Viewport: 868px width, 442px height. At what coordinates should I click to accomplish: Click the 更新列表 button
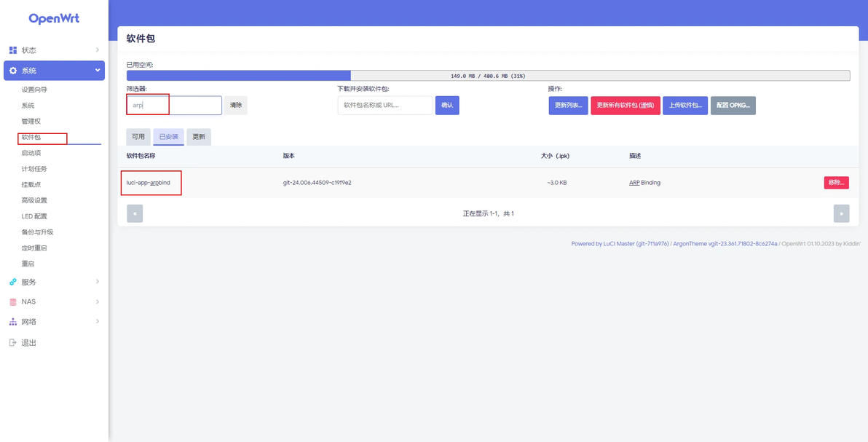(569, 106)
